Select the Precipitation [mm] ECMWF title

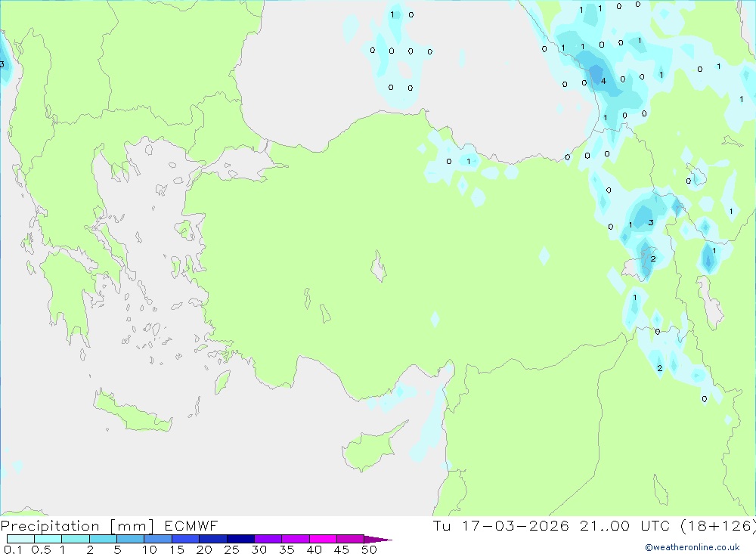pos(110,525)
